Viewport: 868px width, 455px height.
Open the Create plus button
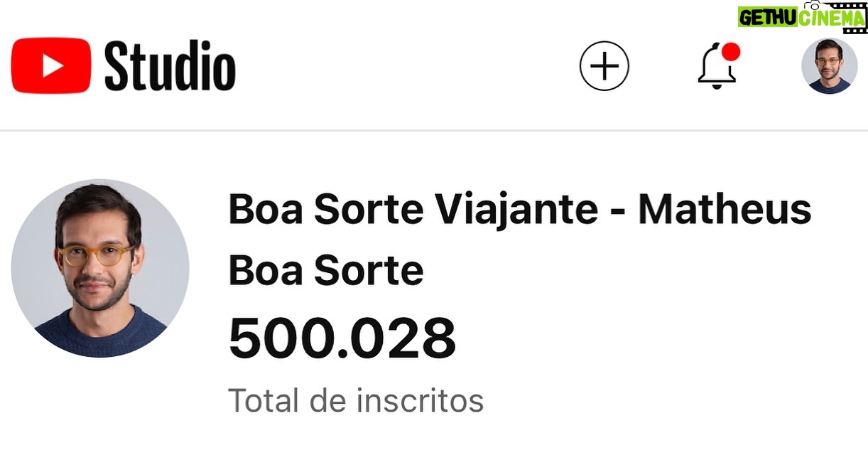click(x=604, y=66)
